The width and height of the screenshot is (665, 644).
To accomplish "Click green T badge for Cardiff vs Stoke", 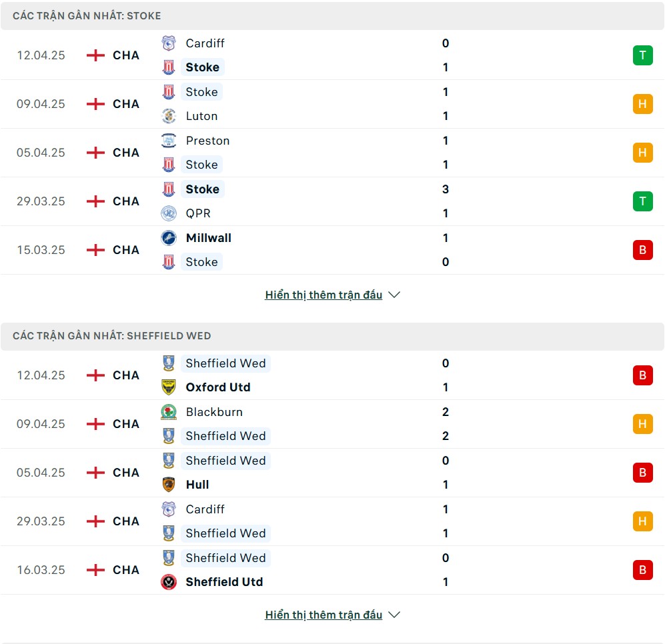I will [642, 55].
